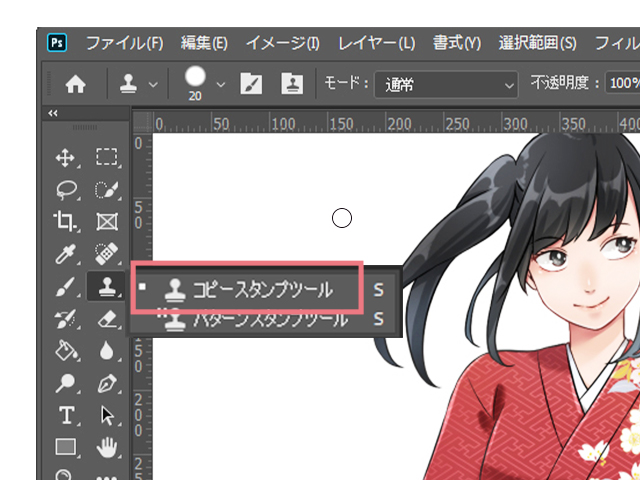
Task: Choose コピースタンプツール from flyout
Action: pyautogui.click(x=262, y=289)
